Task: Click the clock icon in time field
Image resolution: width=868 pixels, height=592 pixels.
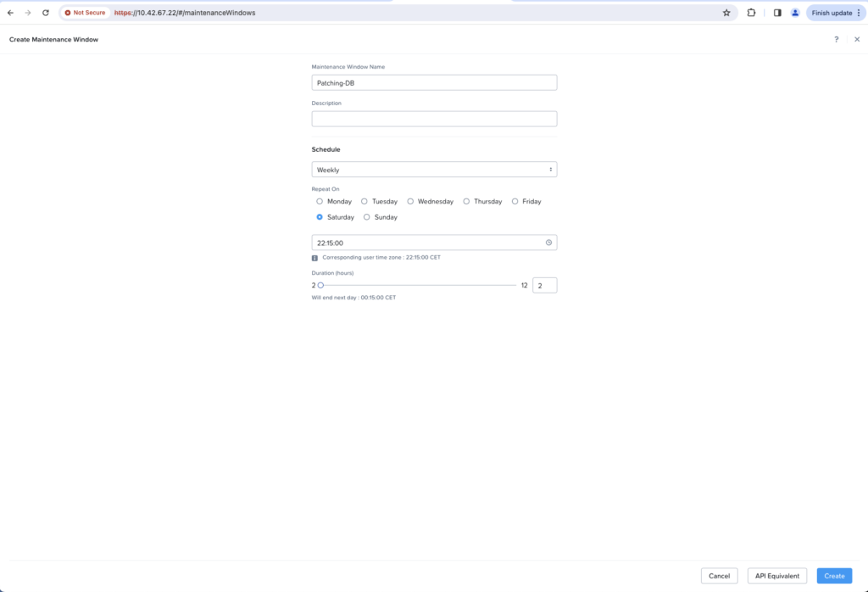Action: tap(548, 243)
